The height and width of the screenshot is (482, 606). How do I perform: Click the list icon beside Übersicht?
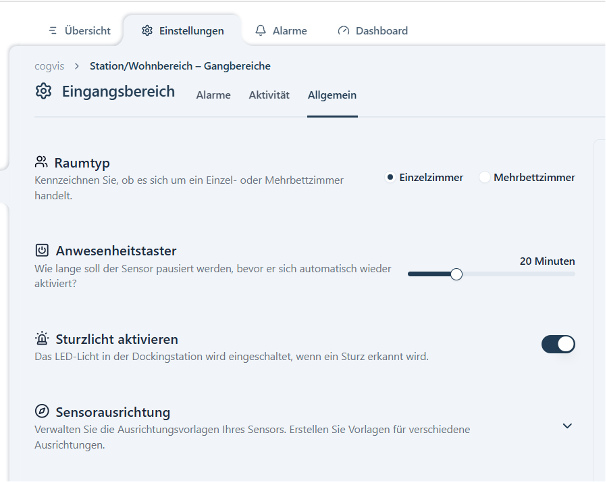[53, 31]
